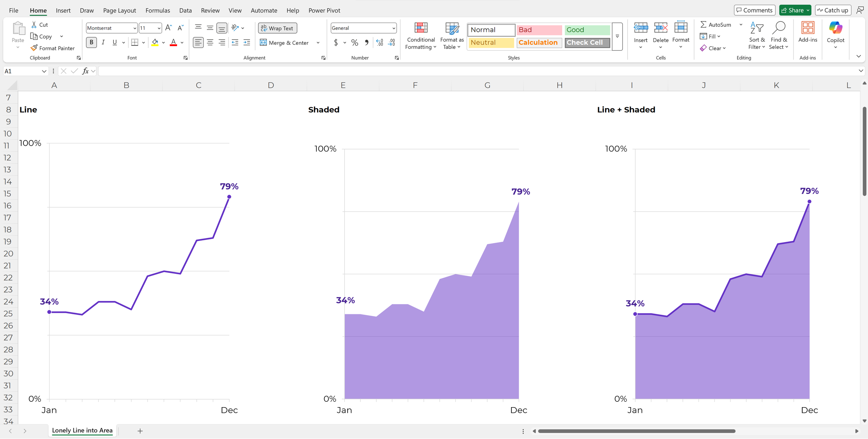Expand the Name Box dropdown arrow

(x=44, y=71)
